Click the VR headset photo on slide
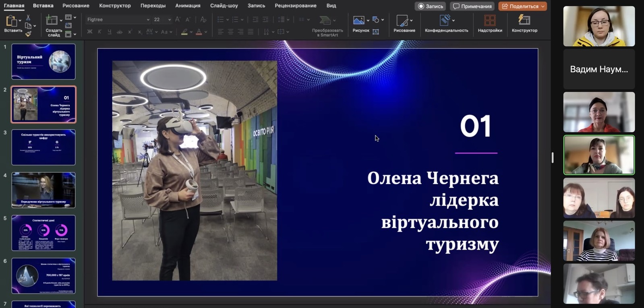This screenshot has width=644, height=308. 195,170
